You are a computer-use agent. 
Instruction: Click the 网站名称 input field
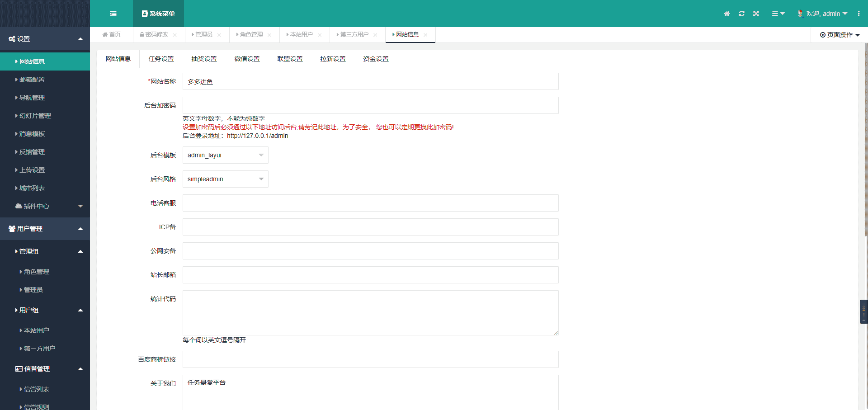point(370,81)
